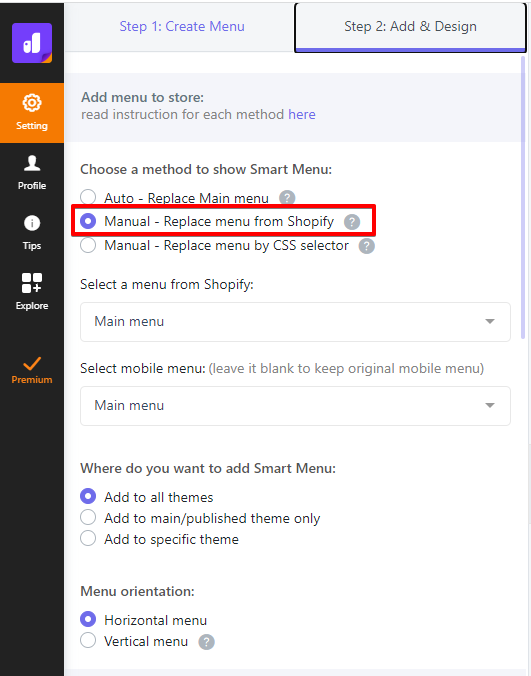Click help icon beside Auto Replace Main menu
The width and height of the screenshot is (531, 676).
287,198
